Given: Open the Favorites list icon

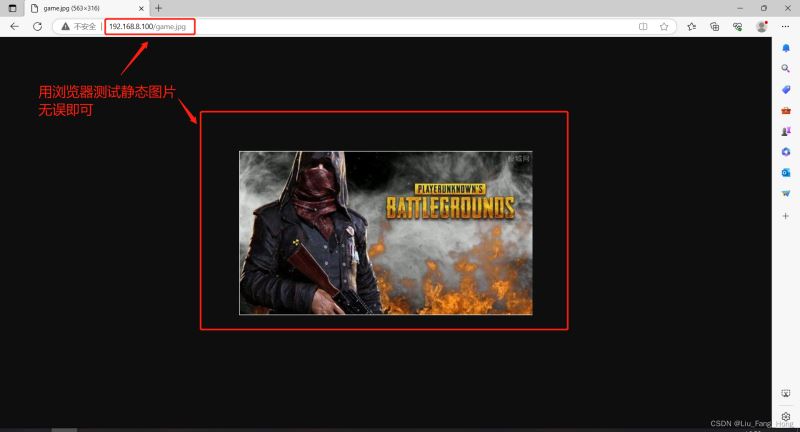Looking at the screenshot, I should tap(691, 27).
